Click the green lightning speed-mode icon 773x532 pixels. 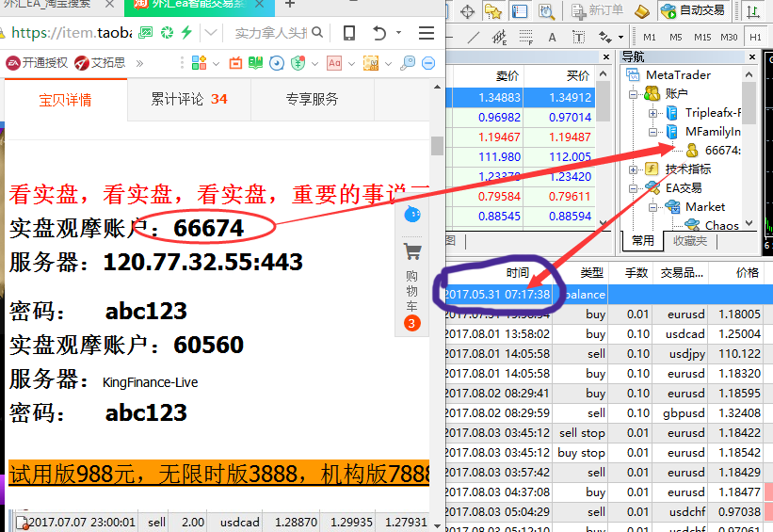[x=186, y=33]
